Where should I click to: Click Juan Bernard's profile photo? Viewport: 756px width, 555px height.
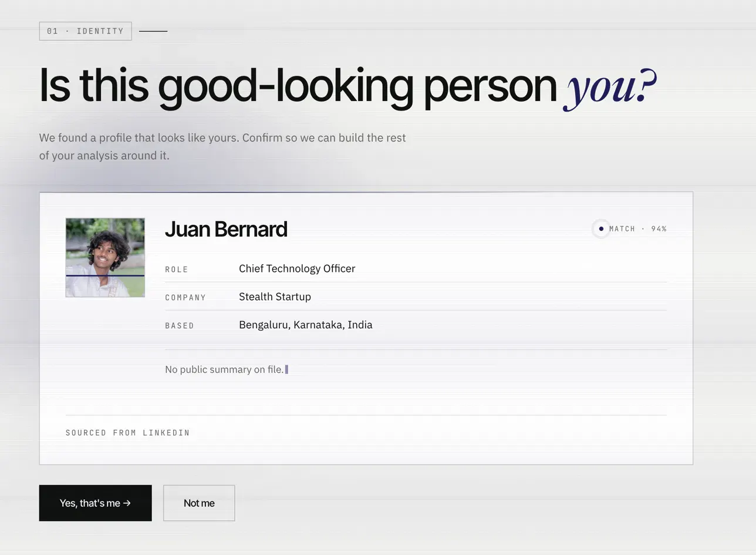105,257
